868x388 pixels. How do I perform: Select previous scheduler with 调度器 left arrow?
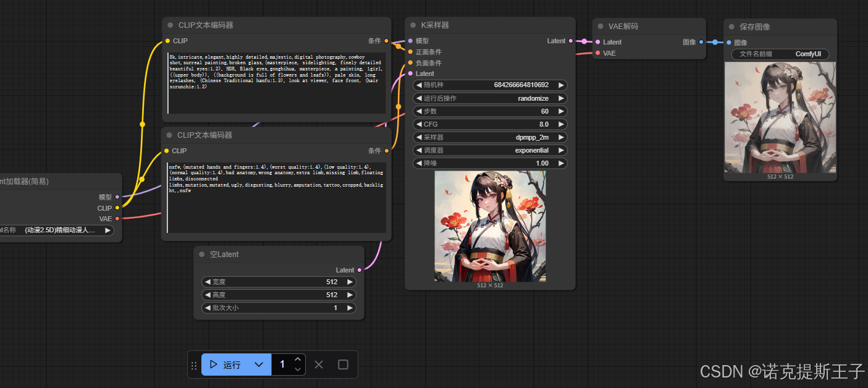418,150
